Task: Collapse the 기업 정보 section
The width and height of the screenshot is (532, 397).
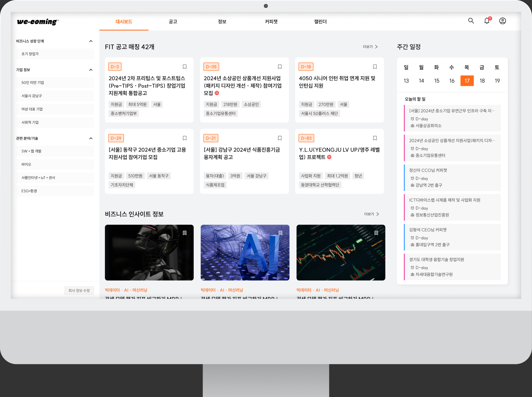Action: pos(91,70)
